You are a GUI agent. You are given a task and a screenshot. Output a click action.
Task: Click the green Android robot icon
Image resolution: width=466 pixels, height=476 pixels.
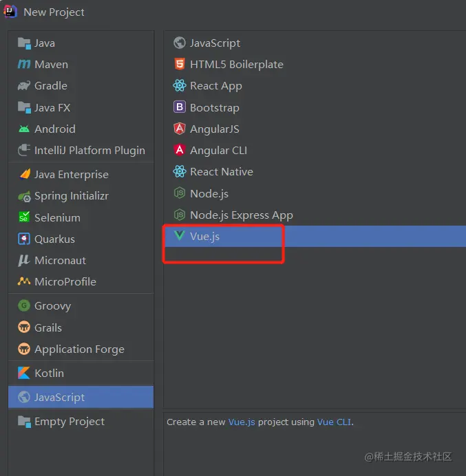[x=24, y=129]
